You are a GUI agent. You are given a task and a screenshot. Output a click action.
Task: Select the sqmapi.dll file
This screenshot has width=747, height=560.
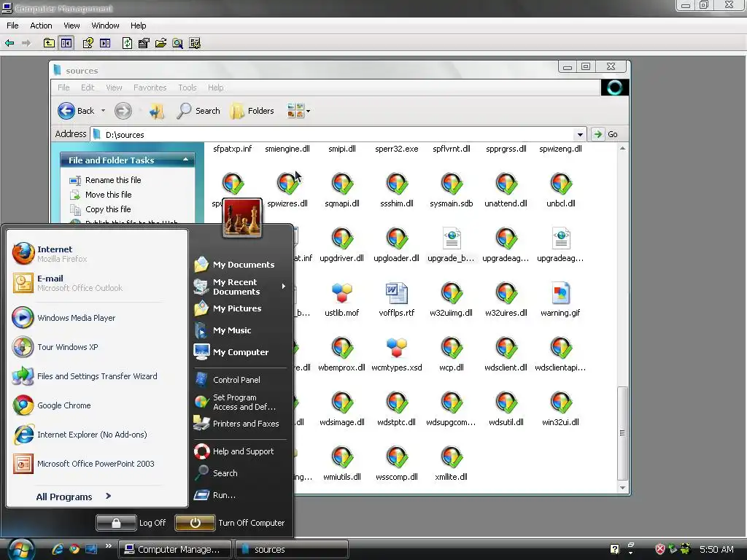(x=341, y=190)
